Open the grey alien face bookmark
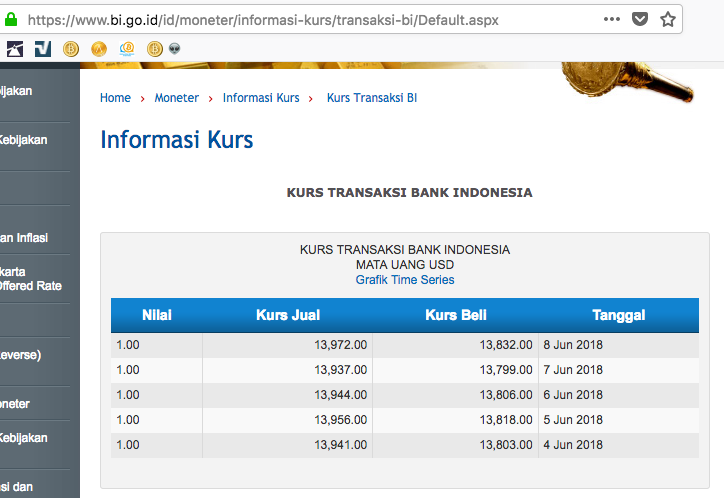Viewport: 724px width, 498px height. click(175, 48)
